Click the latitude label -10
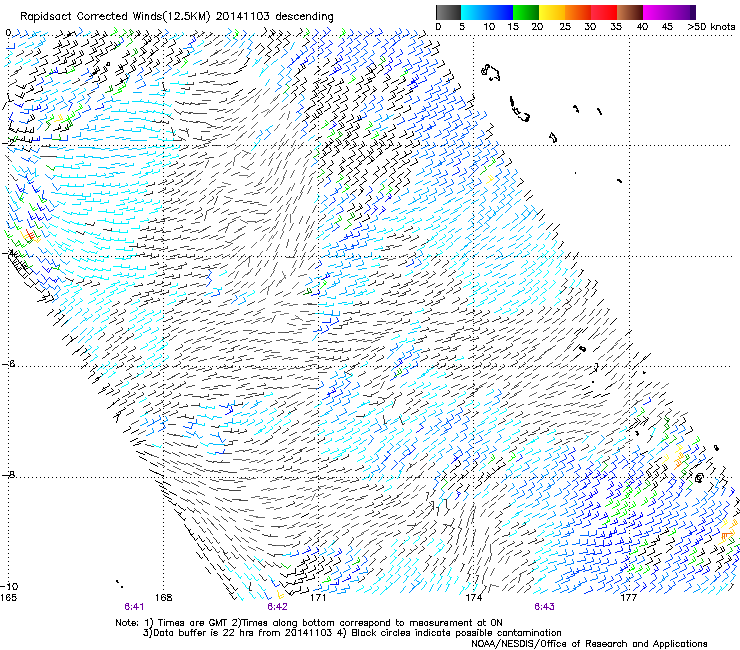 coord(9,586)
